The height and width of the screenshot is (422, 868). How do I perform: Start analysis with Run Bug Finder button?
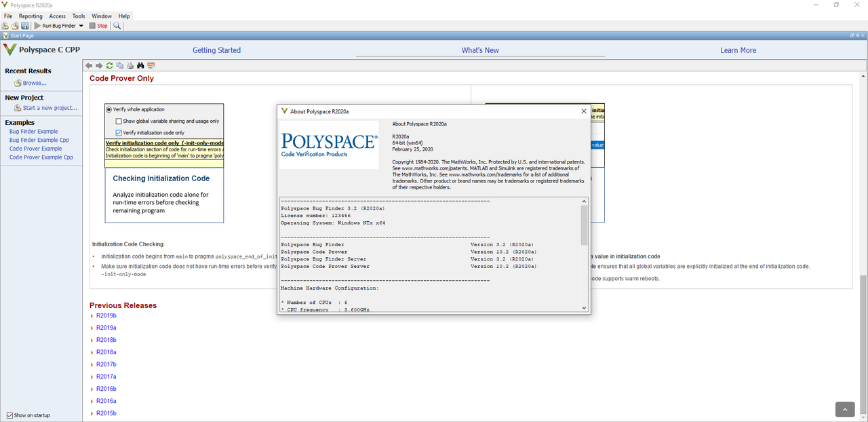pyautogui.click(x=55, y=26)
